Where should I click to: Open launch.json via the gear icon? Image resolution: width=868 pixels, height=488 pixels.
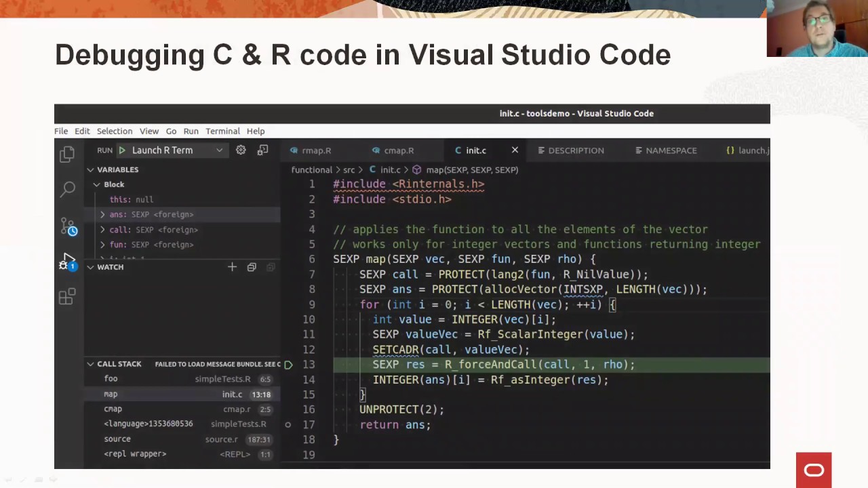[241, 150]
